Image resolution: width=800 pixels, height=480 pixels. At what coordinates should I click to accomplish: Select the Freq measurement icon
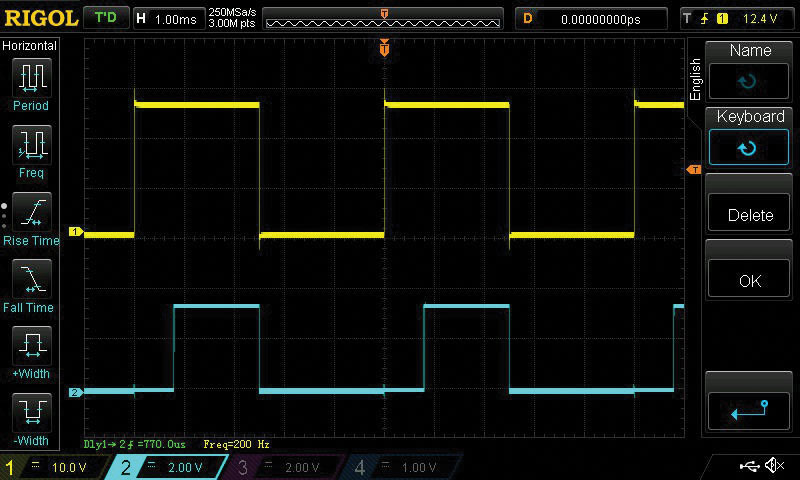click(x=31, y=145)
